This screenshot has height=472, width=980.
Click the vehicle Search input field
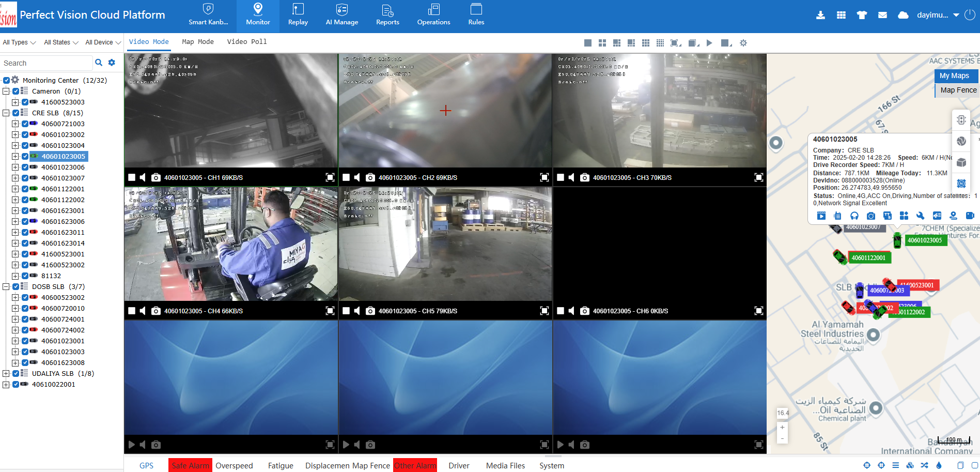tap(46, 63)
